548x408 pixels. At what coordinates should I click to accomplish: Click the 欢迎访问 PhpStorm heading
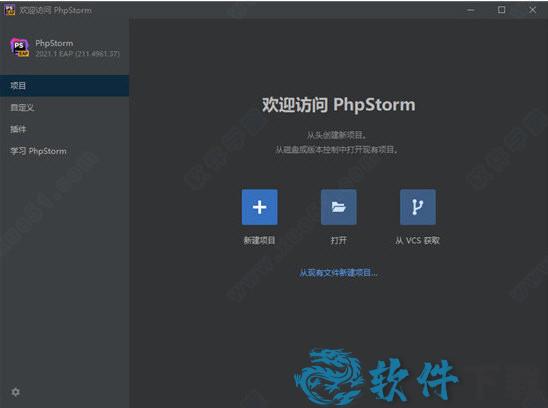339,105
